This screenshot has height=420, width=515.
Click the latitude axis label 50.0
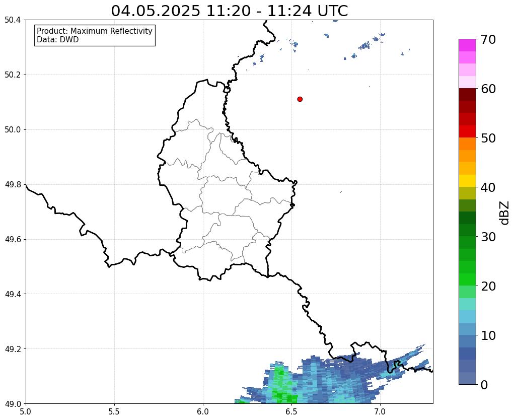click(x=13, y=130)
